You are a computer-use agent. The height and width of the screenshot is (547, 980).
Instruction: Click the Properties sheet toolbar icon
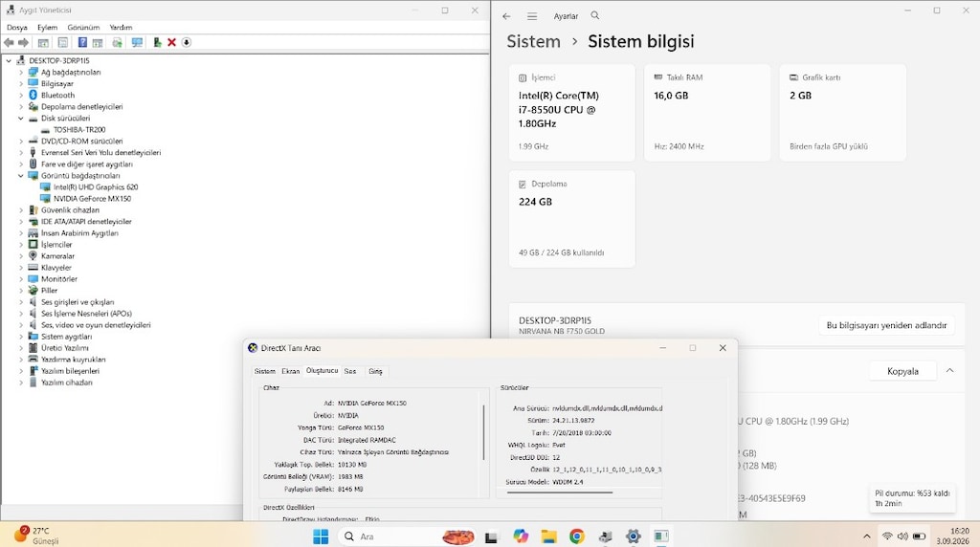click(x=63, y=42)
